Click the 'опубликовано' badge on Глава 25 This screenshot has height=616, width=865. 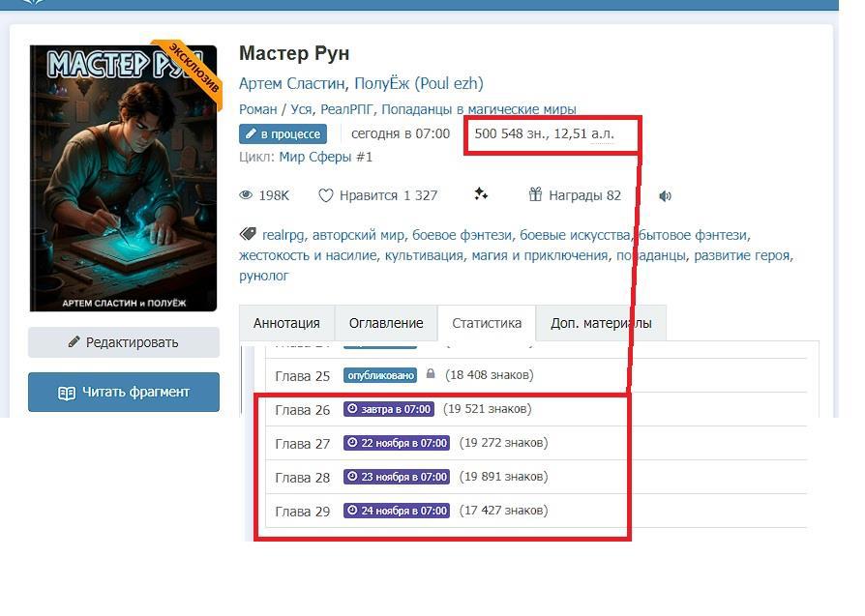(380, 375)
